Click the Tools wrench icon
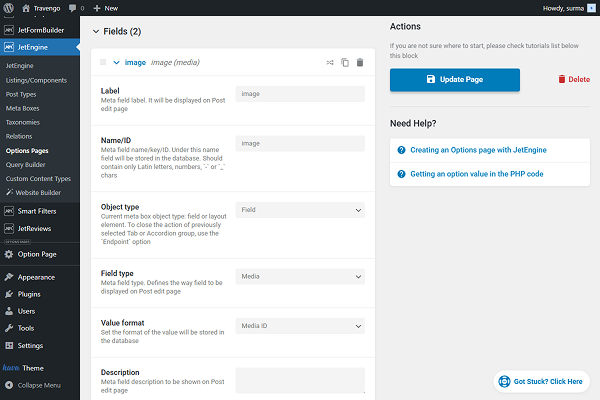Image resolution: width=600 pixels, height=400 pixels. (x=9, y=328)
